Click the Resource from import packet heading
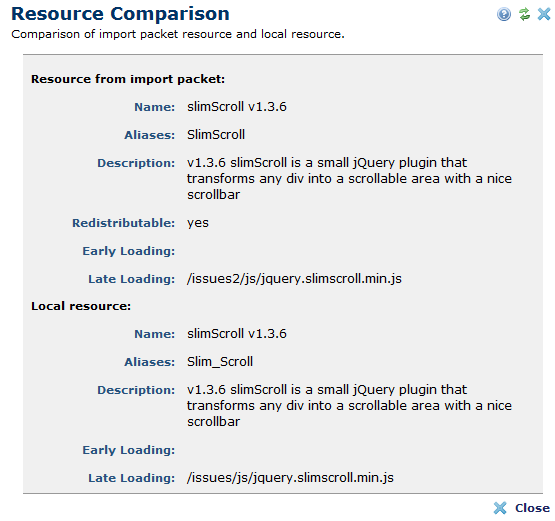 (x=128, y=79)
